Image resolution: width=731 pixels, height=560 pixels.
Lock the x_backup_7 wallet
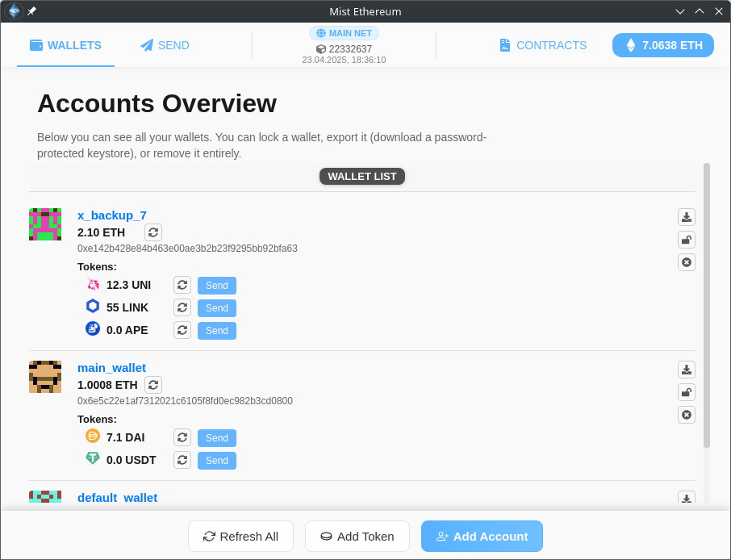click(686, 240)
